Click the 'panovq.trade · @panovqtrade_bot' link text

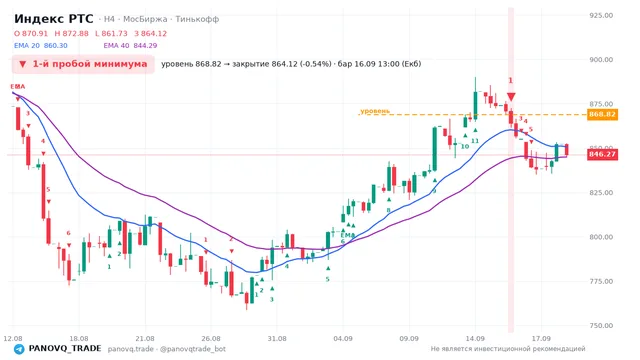point(167,349)
